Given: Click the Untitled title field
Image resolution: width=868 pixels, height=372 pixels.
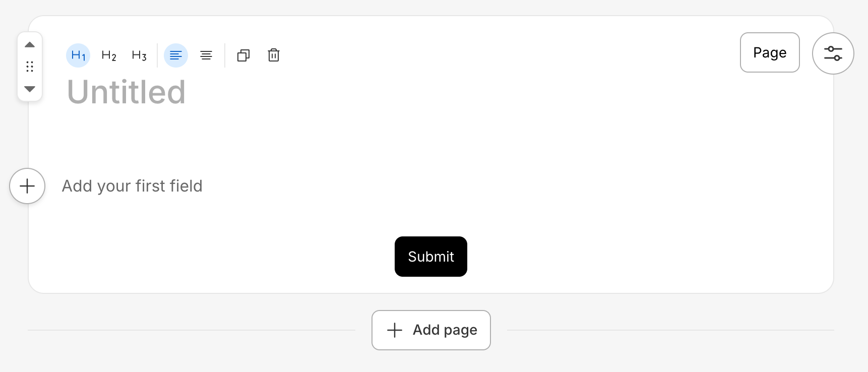Looking at the screenshot, I should [127, 92].
